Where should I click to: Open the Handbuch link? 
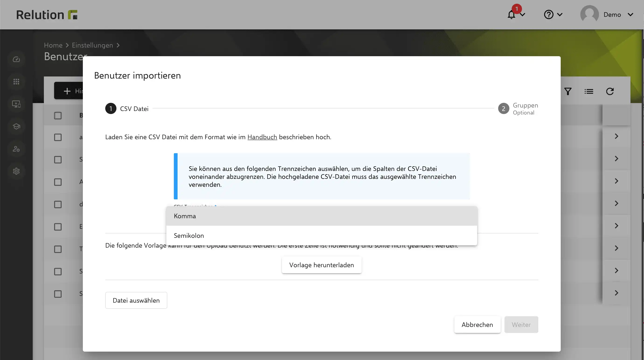[262, 137]
